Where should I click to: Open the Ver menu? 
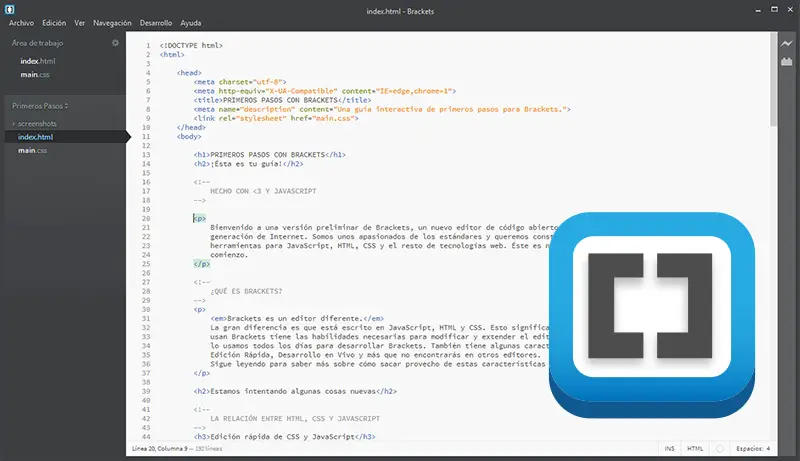[x=80, y=23]
